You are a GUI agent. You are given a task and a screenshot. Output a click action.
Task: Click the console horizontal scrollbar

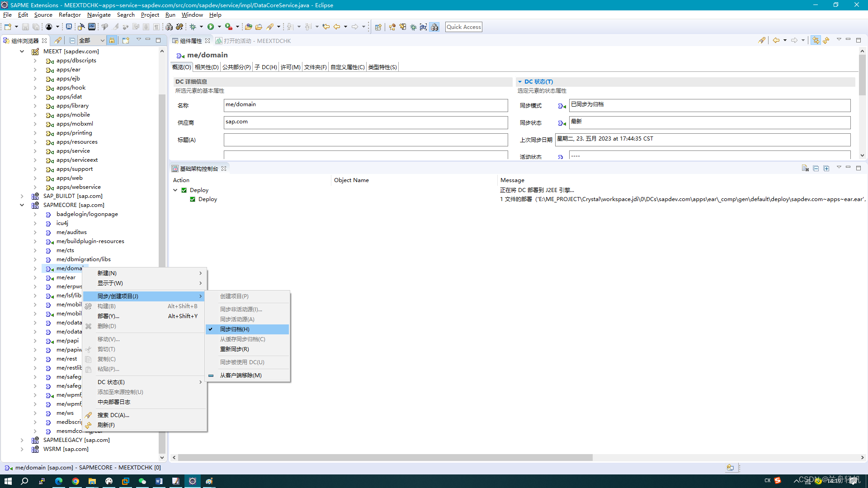click(x=384, y=458)
